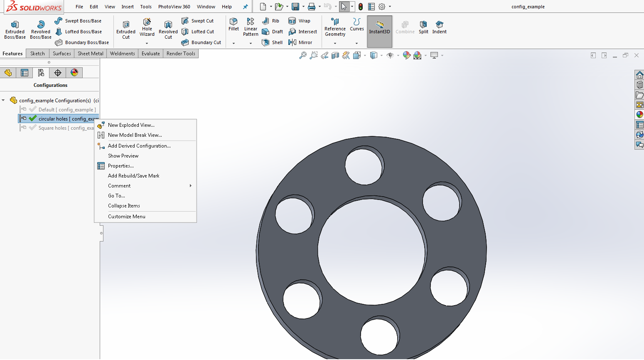Select the Draft tool

click(273, 32)
